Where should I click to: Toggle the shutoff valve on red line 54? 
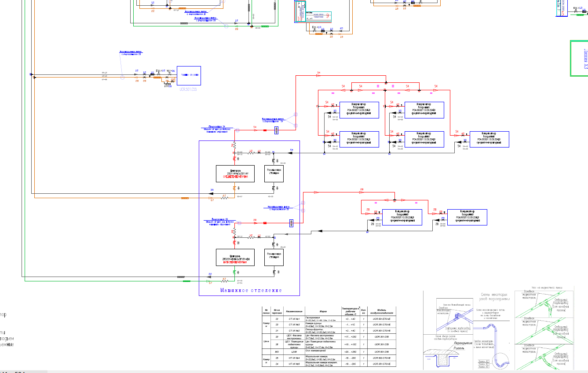coord(276,130)
